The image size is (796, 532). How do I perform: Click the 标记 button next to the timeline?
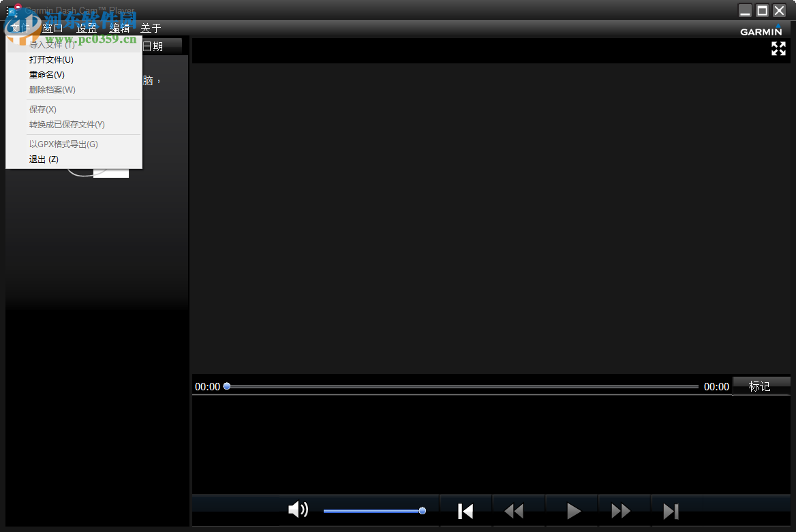point(761,386)
